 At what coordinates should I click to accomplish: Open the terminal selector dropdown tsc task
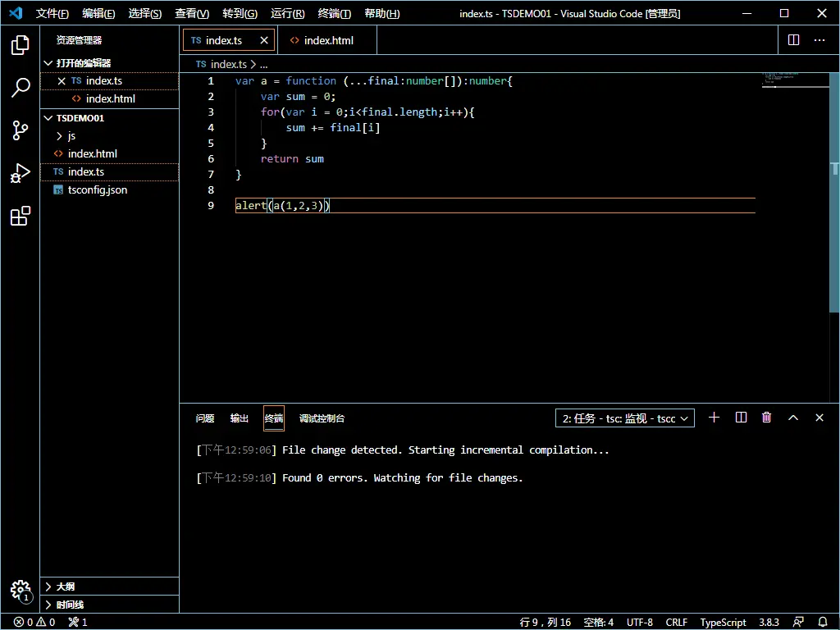(x=624, y=418)
